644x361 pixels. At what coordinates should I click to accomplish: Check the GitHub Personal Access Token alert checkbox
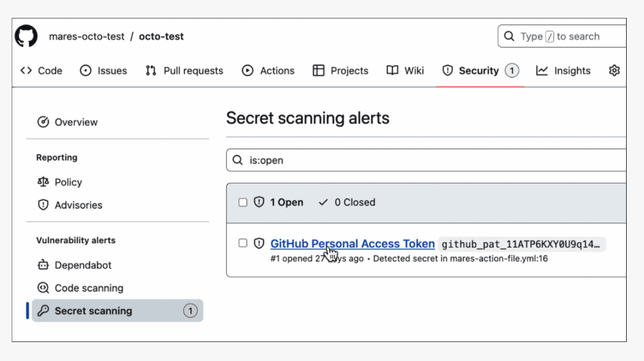pyautogui.click(x=243, y=243)
